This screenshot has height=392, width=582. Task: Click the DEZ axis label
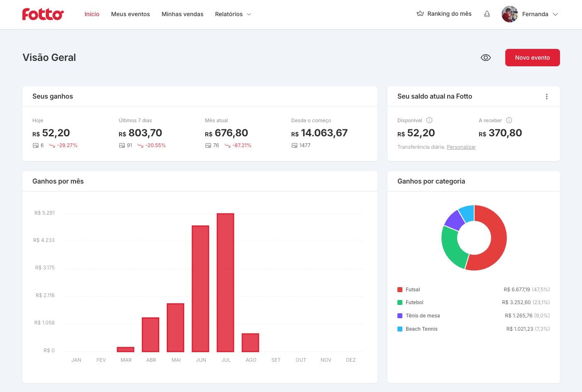tap(351, 360)
